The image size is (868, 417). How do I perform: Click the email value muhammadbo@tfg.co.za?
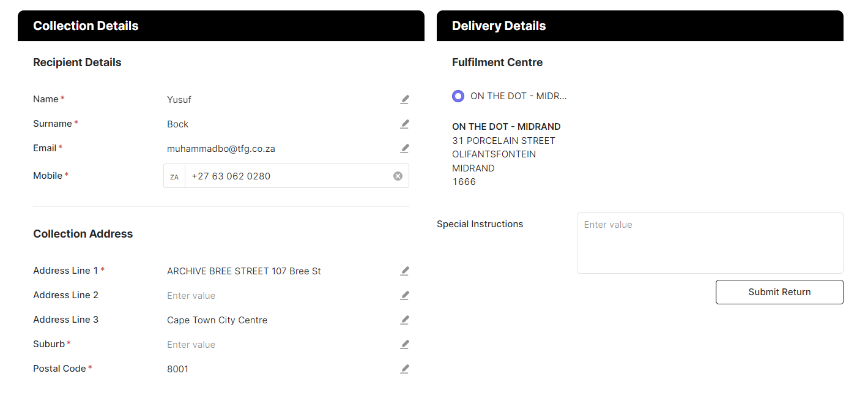225,149
